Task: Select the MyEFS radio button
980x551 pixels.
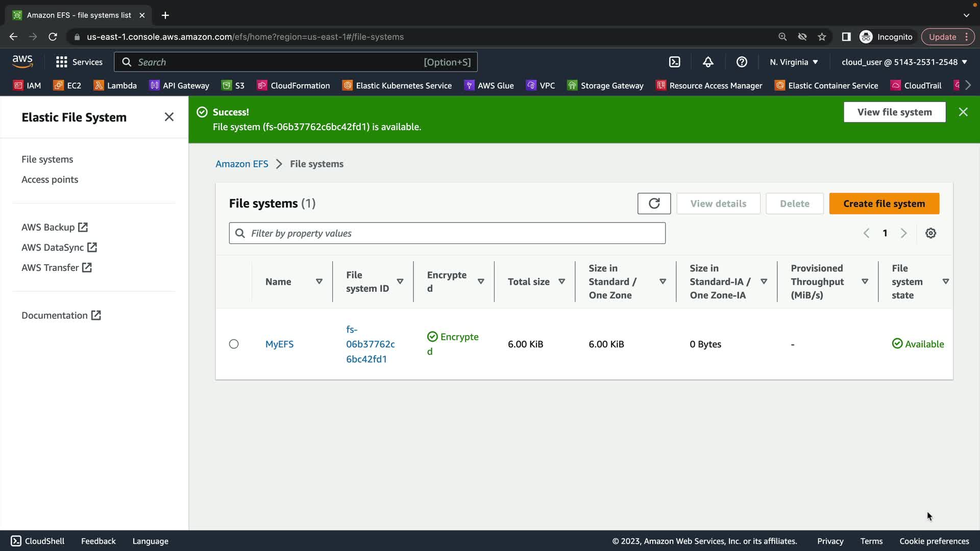Action: 234,344
